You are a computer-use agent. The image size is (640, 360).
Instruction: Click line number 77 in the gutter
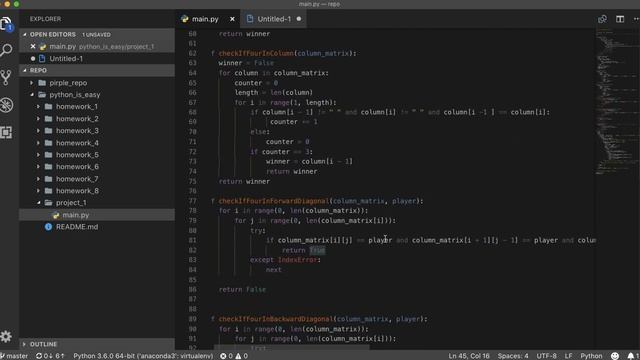coord(192,201)
